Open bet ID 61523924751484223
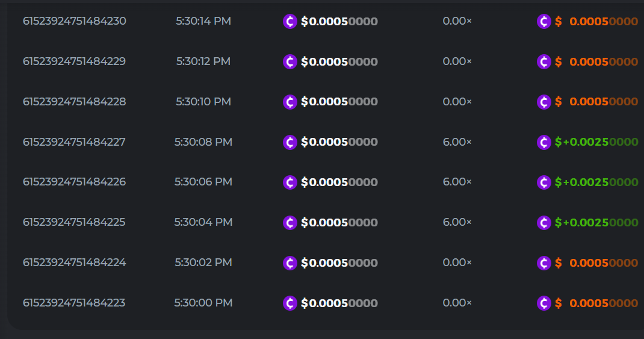This screenshot has width=644, height=339. click(x=75, y=303)
